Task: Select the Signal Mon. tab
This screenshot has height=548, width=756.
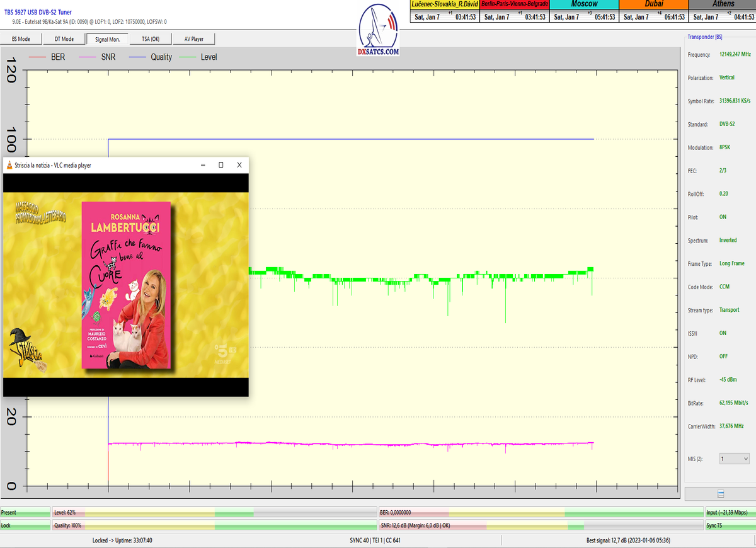Action: (107, 39)
